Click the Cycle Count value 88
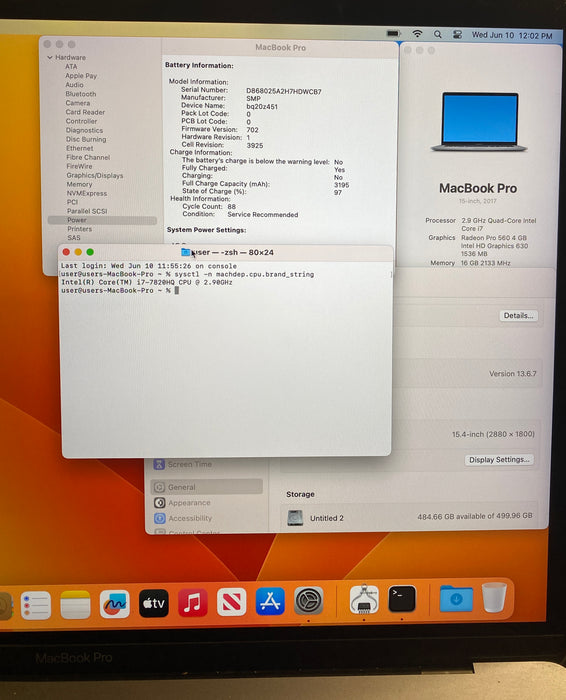Screen dimensions: 566x700 point(232,207)
